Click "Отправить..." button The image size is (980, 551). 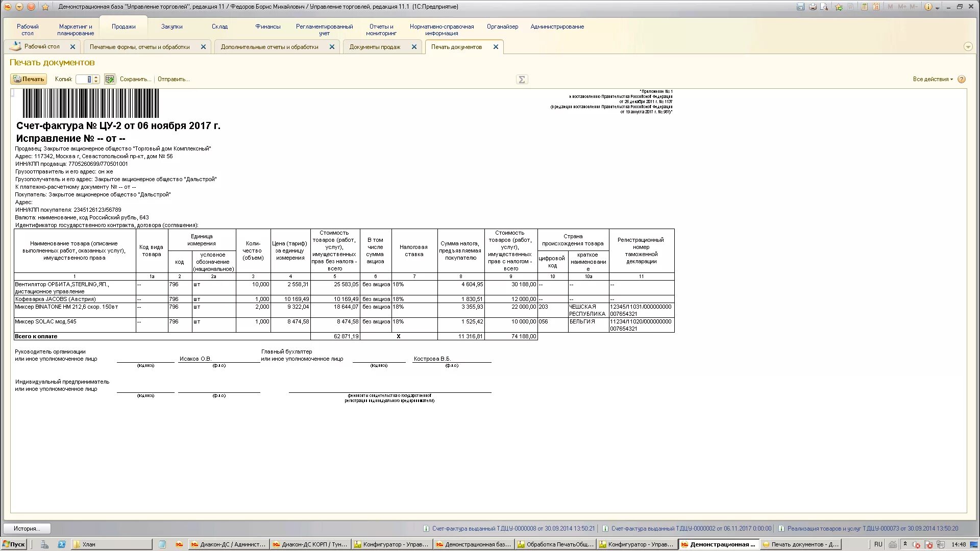tap(174, 79)
